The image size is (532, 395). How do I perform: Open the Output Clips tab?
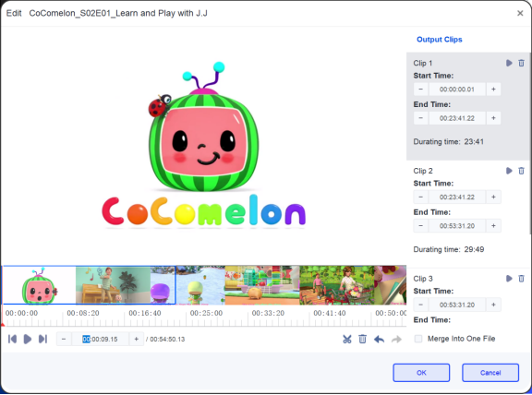[x=439, y=40]
